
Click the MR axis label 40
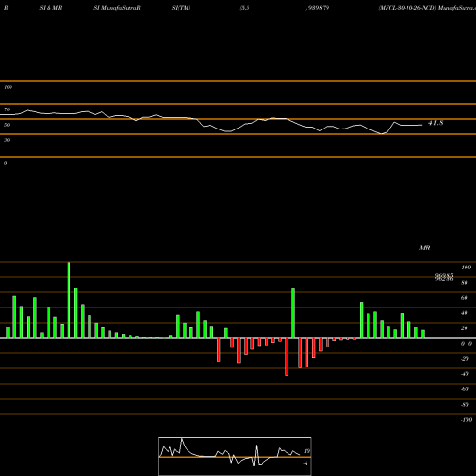464,313
